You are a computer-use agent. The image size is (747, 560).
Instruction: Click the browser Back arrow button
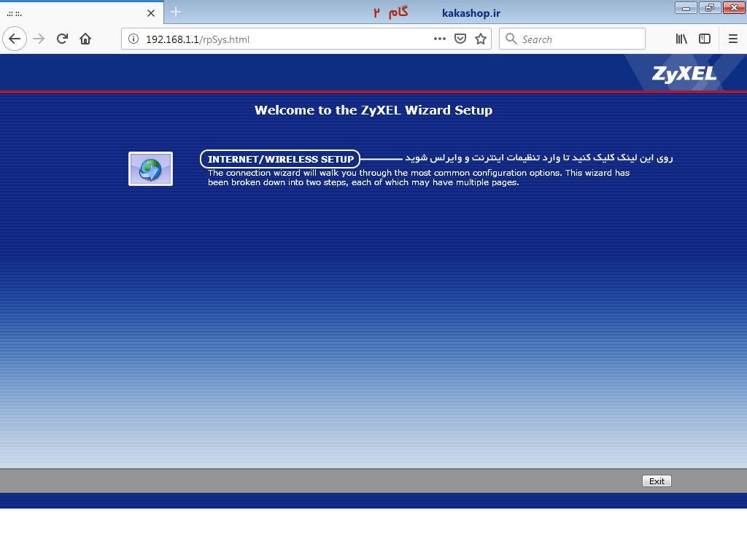pyautogui.click(x=15, y=39)
